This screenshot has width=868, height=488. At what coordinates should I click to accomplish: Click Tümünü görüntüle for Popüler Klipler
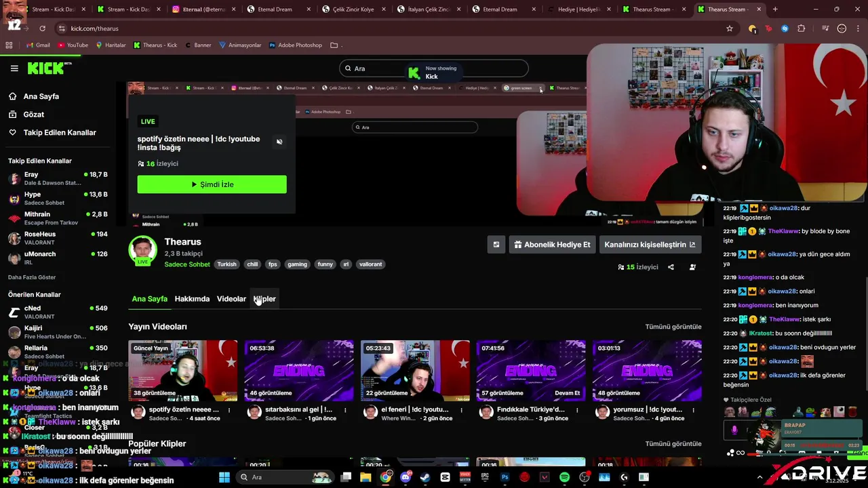(673, 444)
